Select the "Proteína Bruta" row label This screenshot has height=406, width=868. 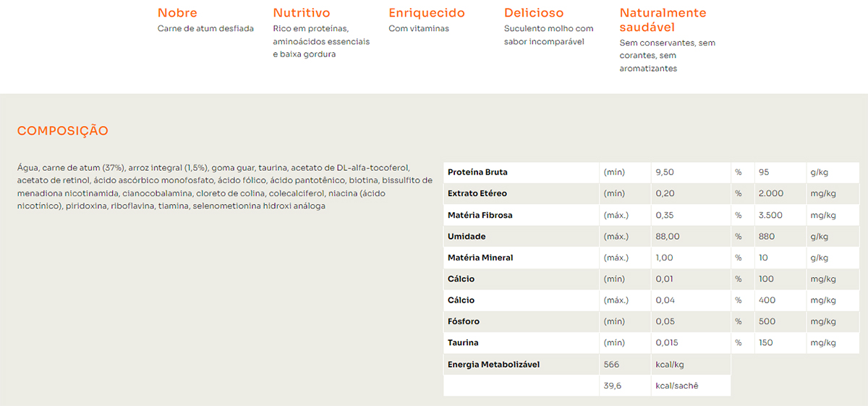[x=477, y=172]
